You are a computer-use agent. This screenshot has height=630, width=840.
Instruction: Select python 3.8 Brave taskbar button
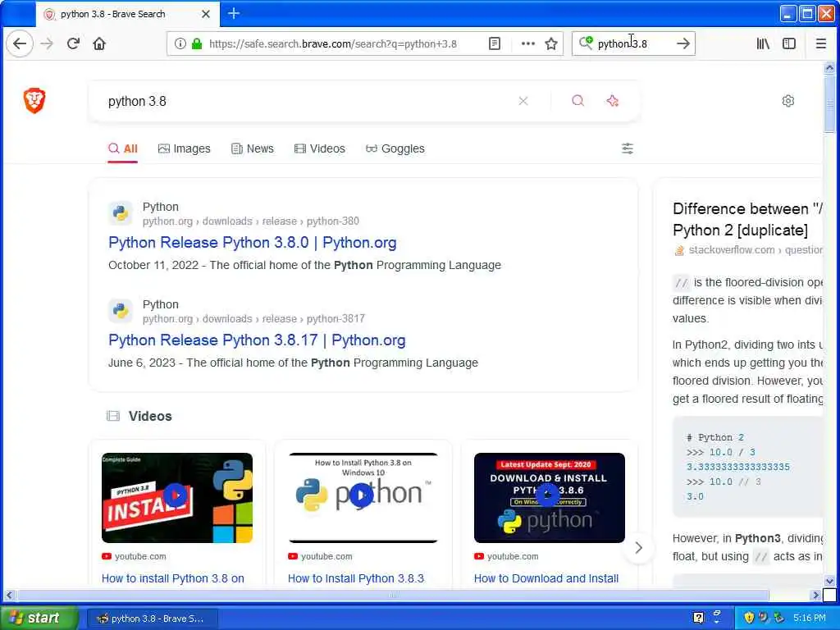[153, 619]
